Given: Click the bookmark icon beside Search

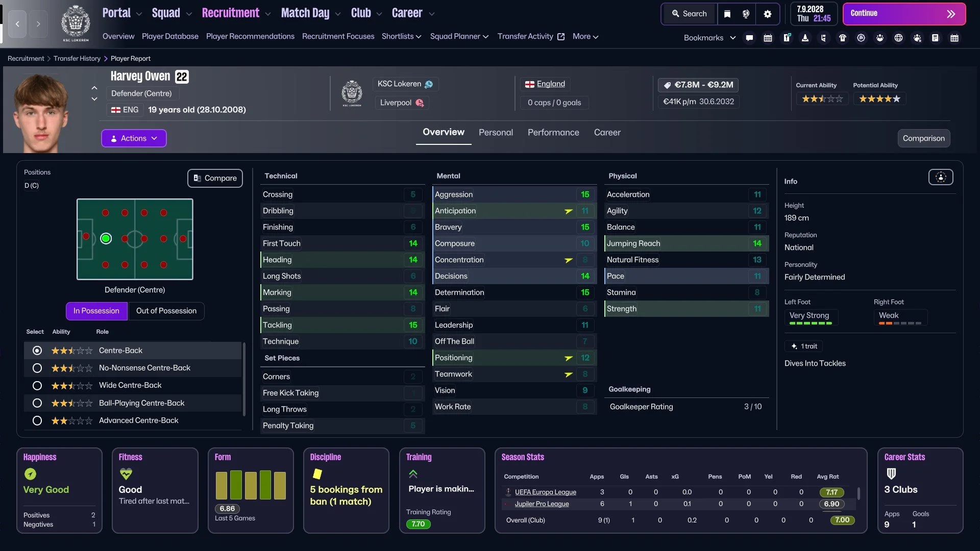Looking at the screenshot, I should coord(727,14).
